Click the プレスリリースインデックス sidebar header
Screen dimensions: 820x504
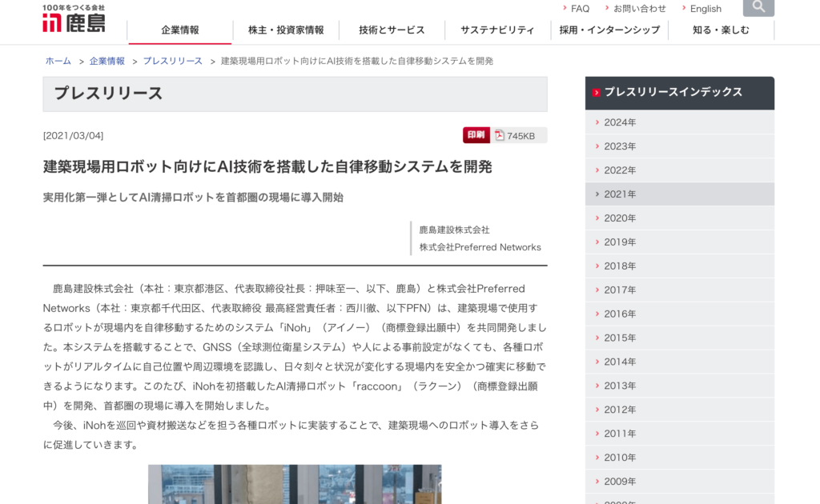coord(679,93)
